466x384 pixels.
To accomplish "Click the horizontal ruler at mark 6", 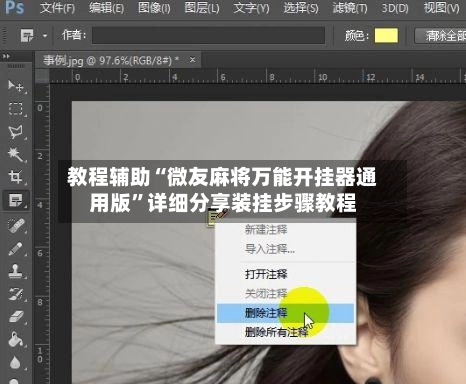I will 223,77.
